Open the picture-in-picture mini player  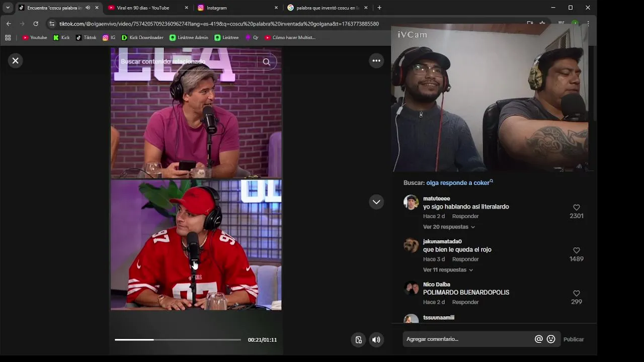coord(358,340)
